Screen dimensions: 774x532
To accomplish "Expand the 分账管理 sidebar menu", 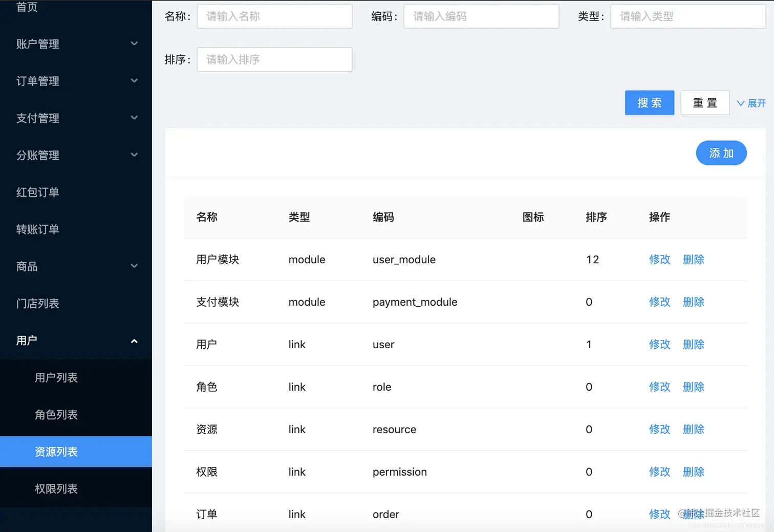I will (76, 155).
